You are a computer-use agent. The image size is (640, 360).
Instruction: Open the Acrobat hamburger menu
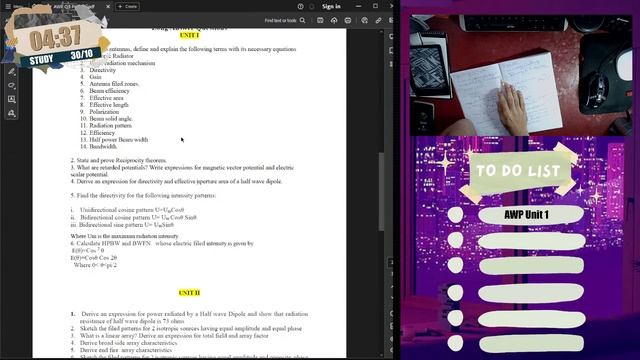(x=8, y=7)
